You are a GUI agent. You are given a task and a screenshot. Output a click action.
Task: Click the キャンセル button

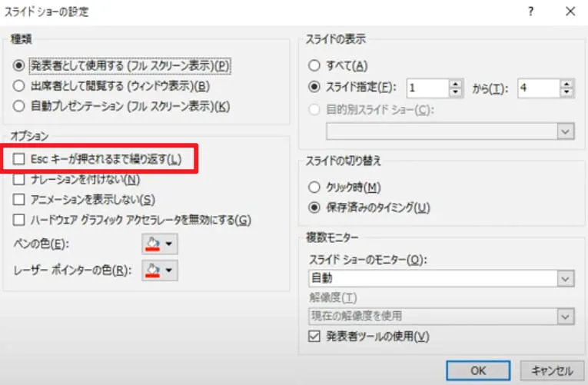pos(552,370)
